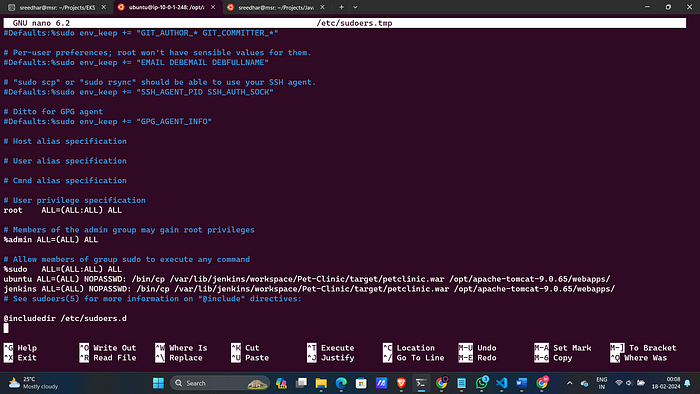Click the '/etc/sudoers.tmp' title text

click(354, 23)
